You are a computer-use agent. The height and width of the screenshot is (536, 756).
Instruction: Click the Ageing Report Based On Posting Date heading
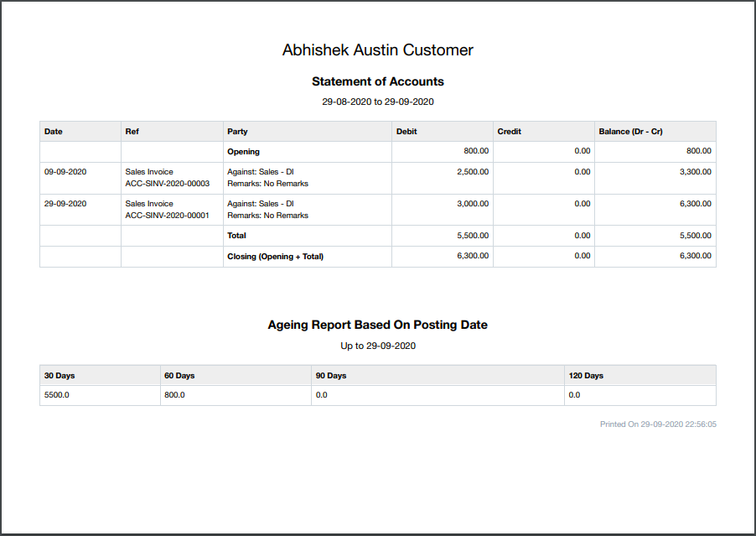tap(377, 325)
